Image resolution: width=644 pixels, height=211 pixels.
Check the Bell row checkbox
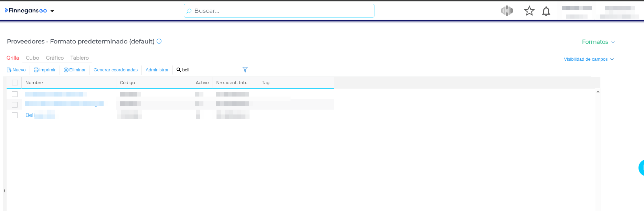click(x=14, y=115)
